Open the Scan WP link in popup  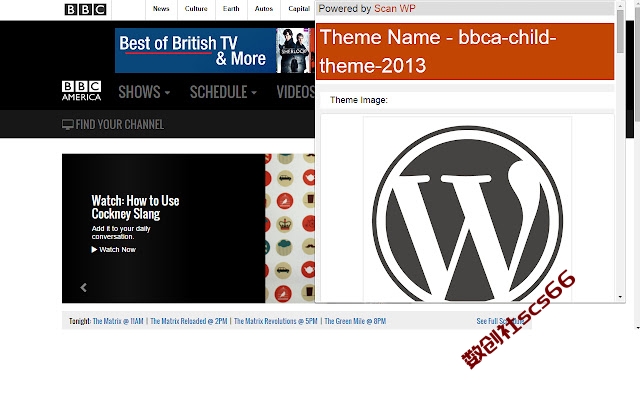point(395,9)
